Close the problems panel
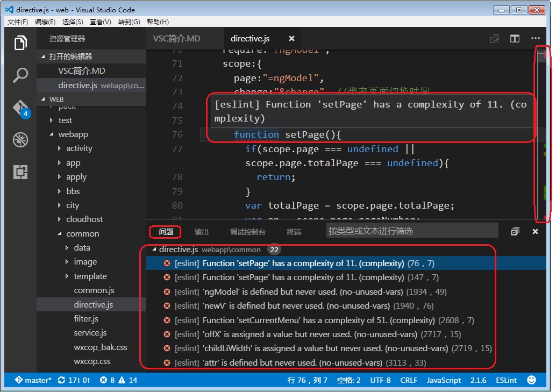The height and width of the screenshot is (392, 556). tap(535, 231)
